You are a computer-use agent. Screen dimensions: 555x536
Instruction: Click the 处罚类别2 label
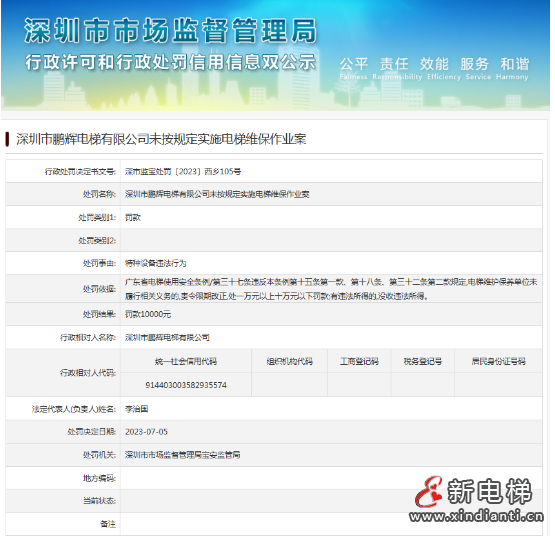(x=97, y=241)
